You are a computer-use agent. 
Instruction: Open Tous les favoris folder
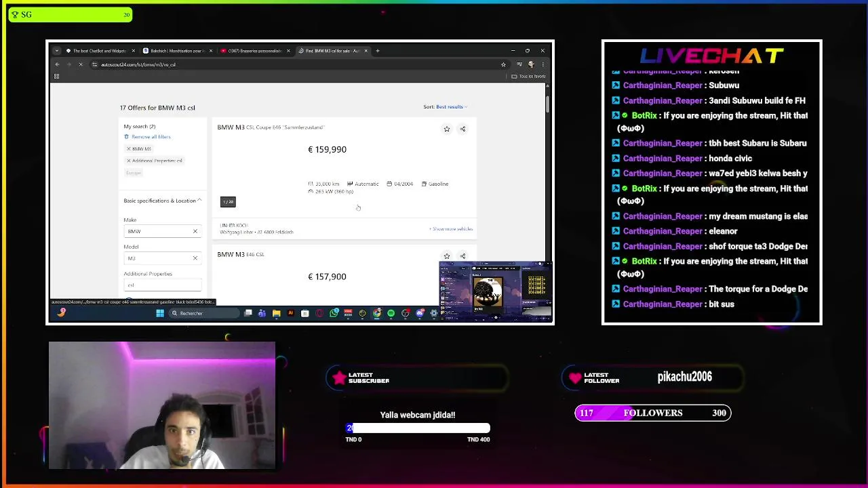click(529, 77)
